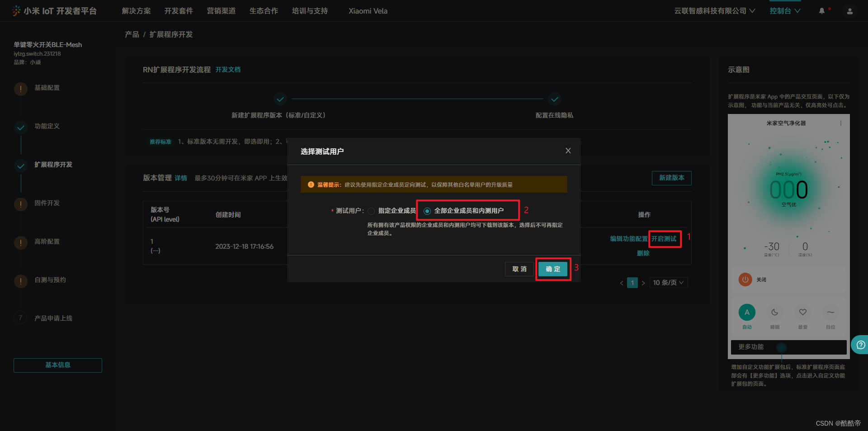Click the 新建版本 button
The height and width of the screenshot is (431, 868).
[x=672, y=178]
